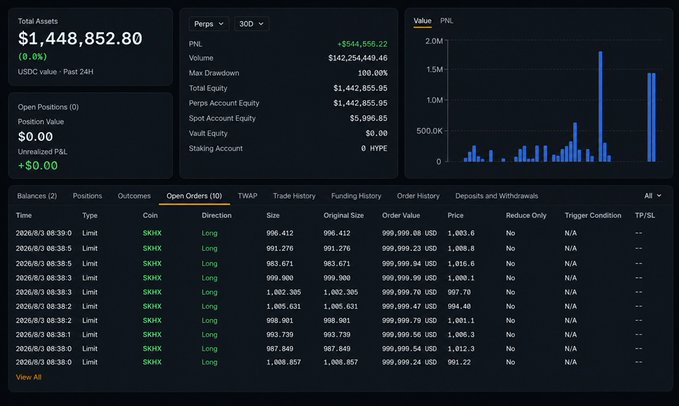Show the Trade History tab
Screen dimensions: 679x406
coord(294,196)
